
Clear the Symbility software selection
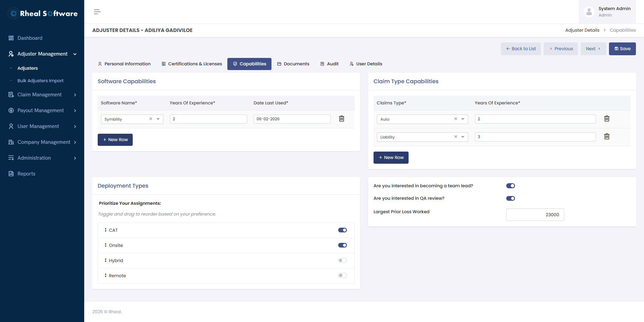tap(151, 119)
